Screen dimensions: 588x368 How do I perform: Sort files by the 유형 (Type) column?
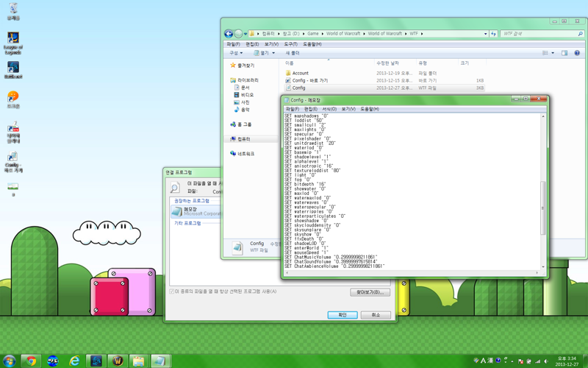[x=437, y=63]
